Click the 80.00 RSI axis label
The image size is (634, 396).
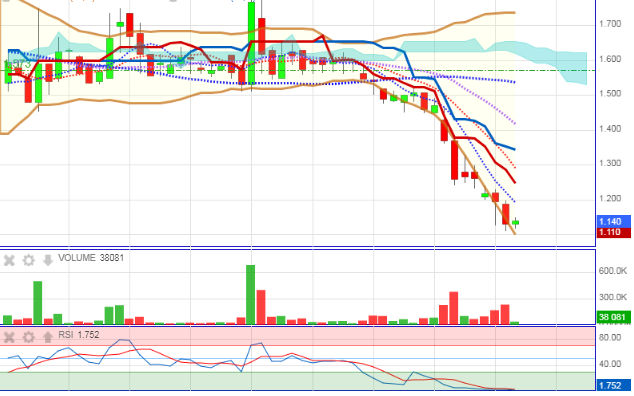click(610, 337)
